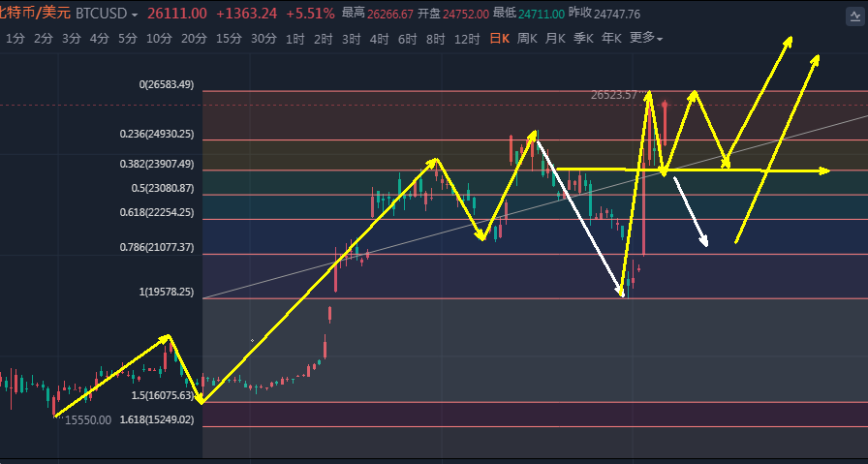Select the 0.236(24930.25) Fibonacci label

point(157,134)
